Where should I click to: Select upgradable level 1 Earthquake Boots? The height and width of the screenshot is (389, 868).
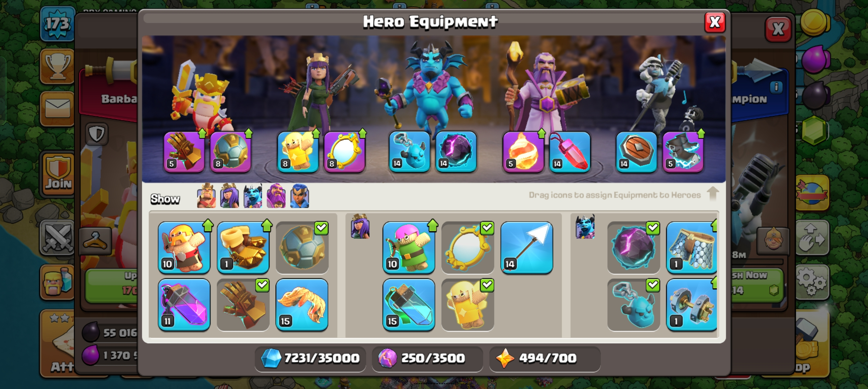[243, 247]
